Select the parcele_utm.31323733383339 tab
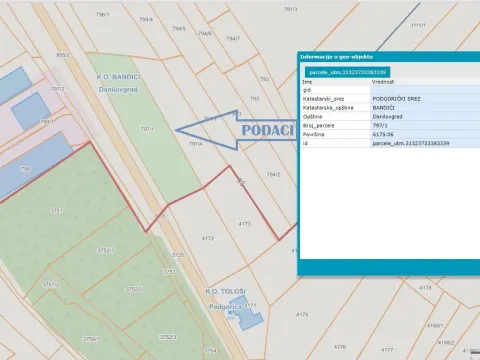This screenshot has height=360, width=480. pos(347,72)
